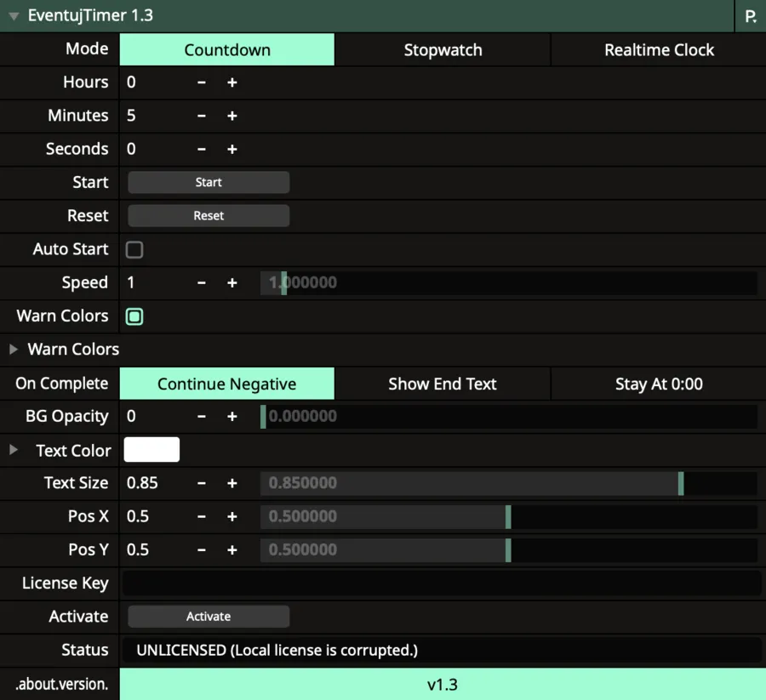Decrease Speed with the minus button

tap(201, 282)
